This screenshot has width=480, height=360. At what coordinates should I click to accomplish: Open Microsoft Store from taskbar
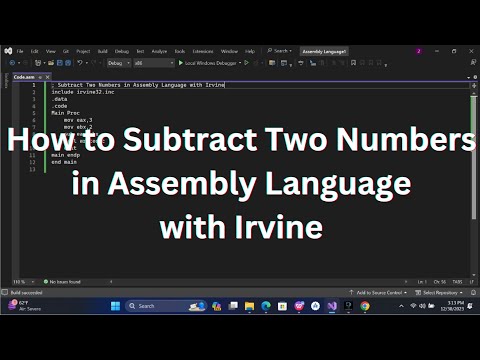point(282,306)
